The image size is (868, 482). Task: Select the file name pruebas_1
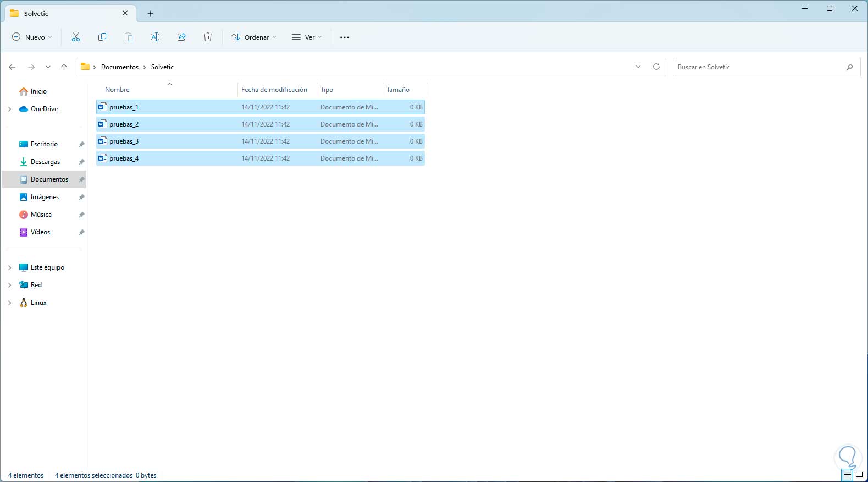(x=124, y=107)
